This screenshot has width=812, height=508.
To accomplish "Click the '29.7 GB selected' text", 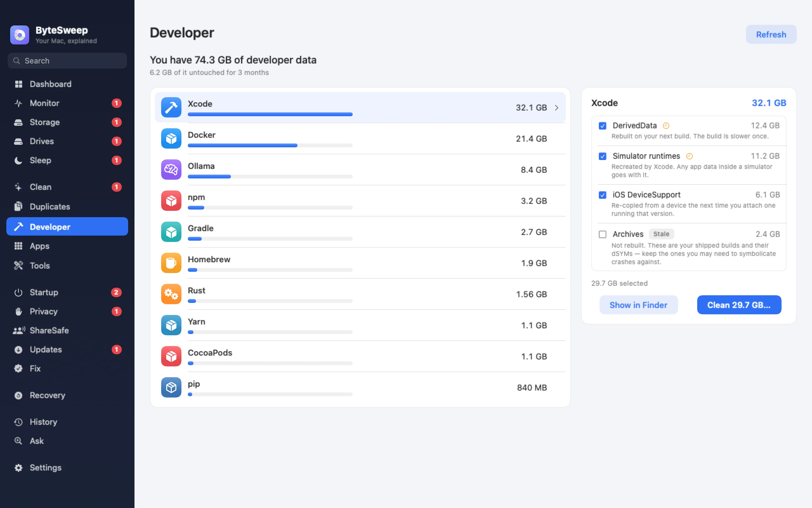I will tap(619, 283).
